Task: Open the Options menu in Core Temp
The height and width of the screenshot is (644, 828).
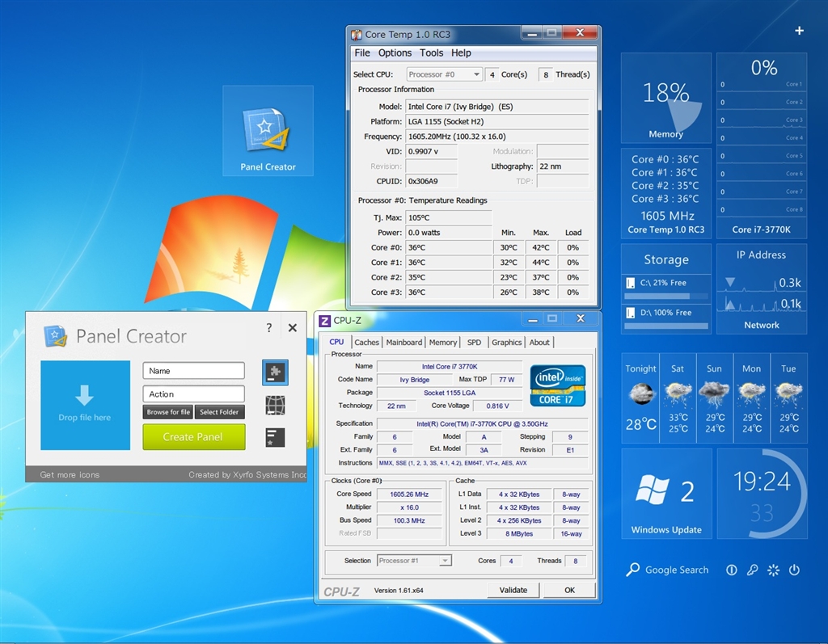Action: [x=395, y=53]
